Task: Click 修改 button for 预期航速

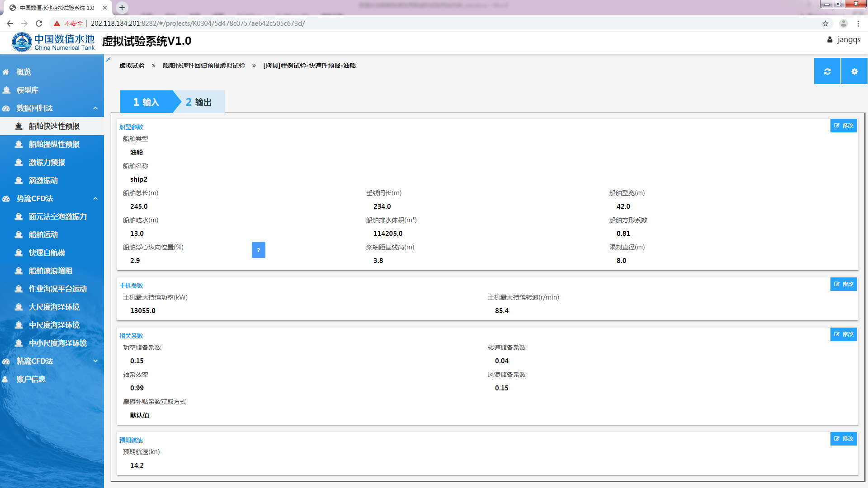Action: click(844, 439)
